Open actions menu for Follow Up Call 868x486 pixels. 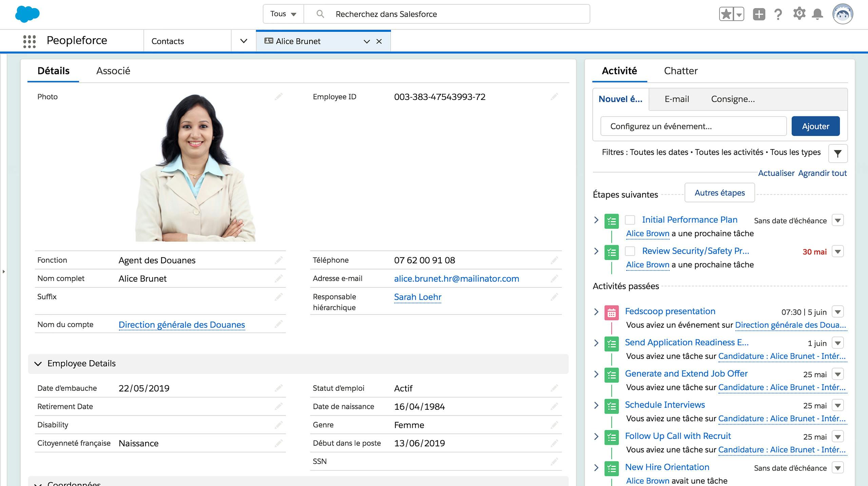click(x=838, y=437)
